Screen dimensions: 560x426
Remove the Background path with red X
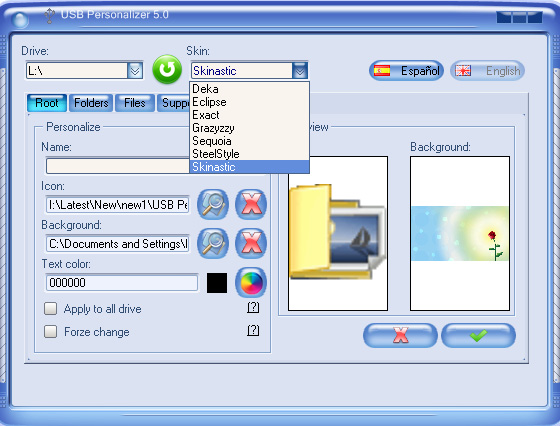(x=251, y=244)
